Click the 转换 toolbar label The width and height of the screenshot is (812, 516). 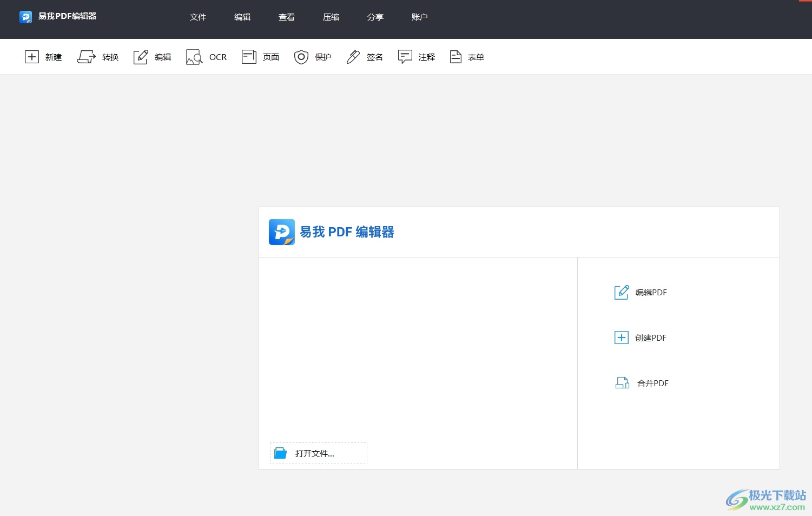(x=110, y=57)
